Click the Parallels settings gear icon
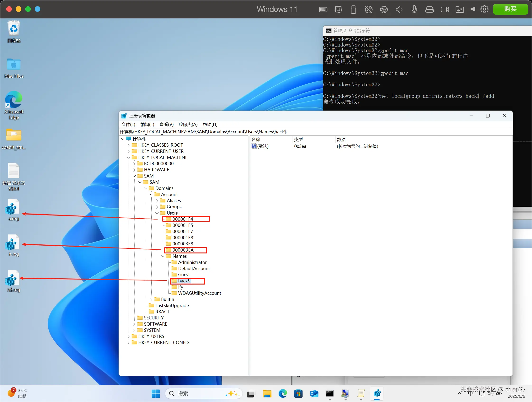The width and height of the screenshot is (532, 402). click(x=484, y=9)
